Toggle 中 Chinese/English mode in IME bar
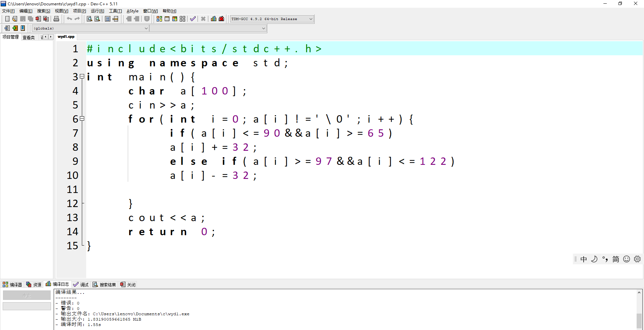This screenshot has width=644, height=330. (x=584, y=259)
